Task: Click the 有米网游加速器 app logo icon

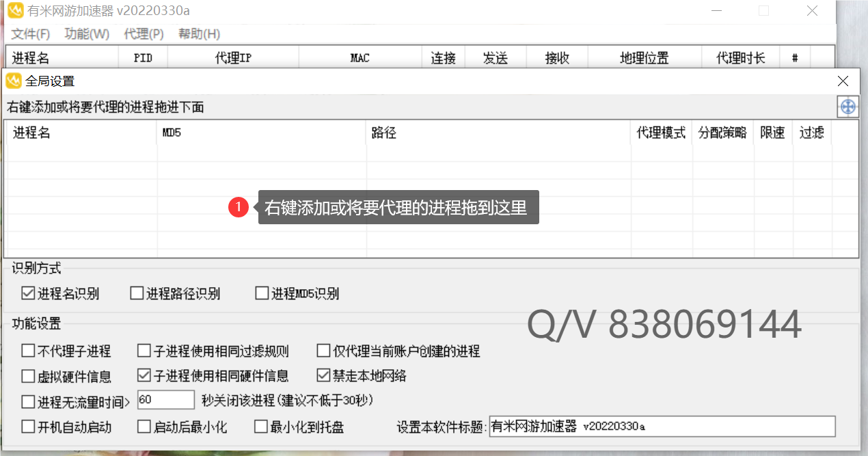Action: 15,11
